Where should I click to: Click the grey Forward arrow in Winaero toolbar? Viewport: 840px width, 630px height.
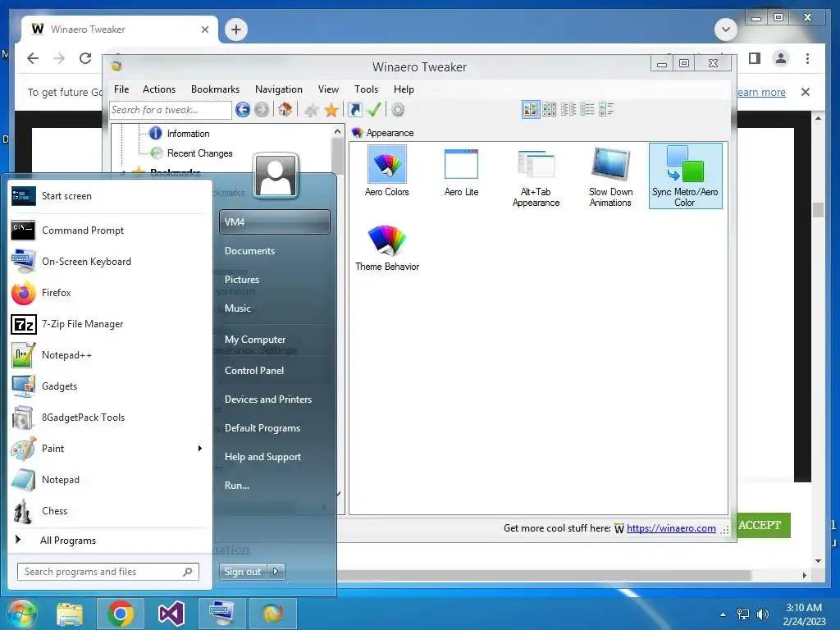tap(262, 110)
